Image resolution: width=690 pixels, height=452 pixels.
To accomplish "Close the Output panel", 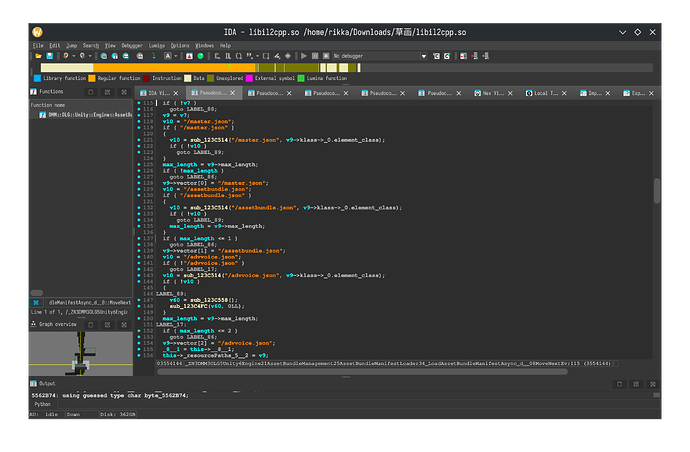I will tap(653, 384).
